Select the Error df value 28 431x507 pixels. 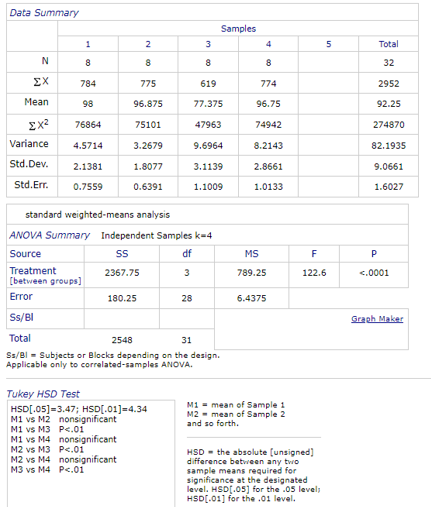click(187, 298)
